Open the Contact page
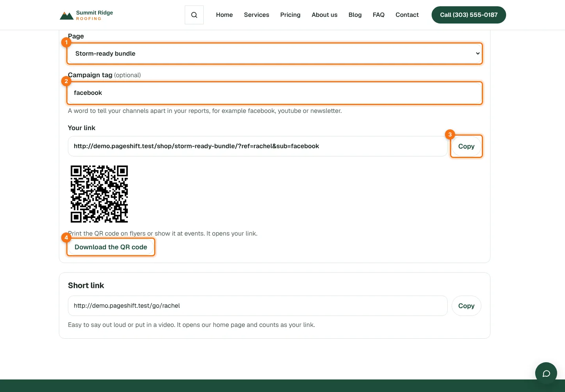The width and height of the screenshot is (565, 392). point(407,15)
